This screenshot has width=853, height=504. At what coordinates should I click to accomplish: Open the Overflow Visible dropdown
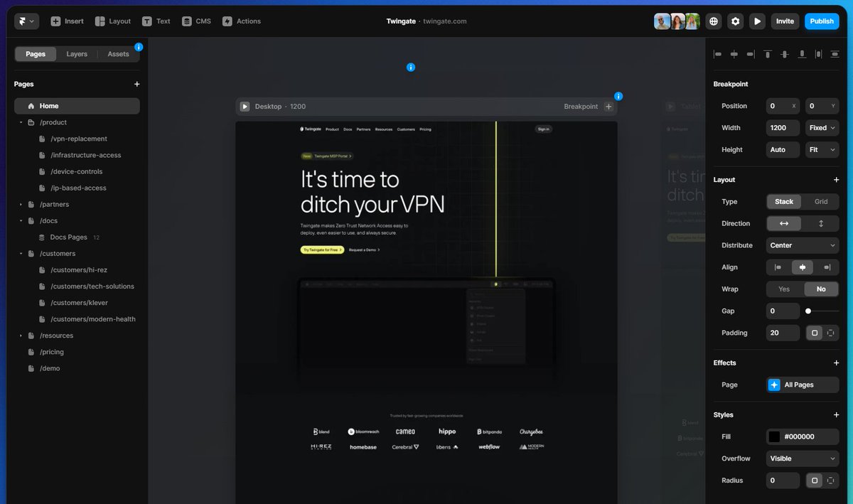pyautogui.click(x=803, y=459)
